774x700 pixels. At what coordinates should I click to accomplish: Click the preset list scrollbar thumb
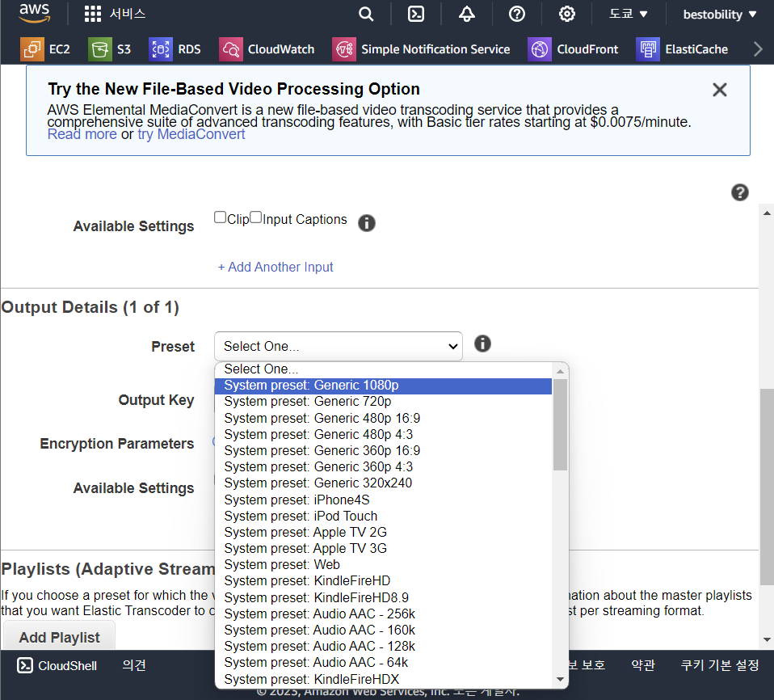tap(560, 425)
